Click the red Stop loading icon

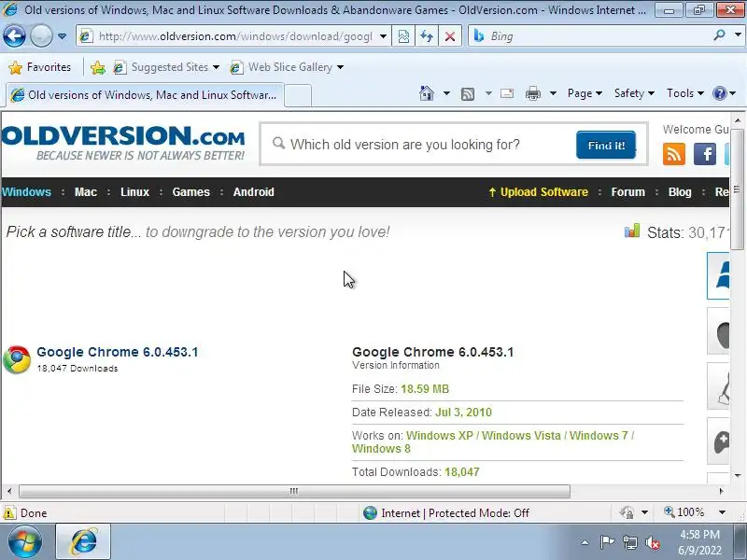click(x=450, y=36)
